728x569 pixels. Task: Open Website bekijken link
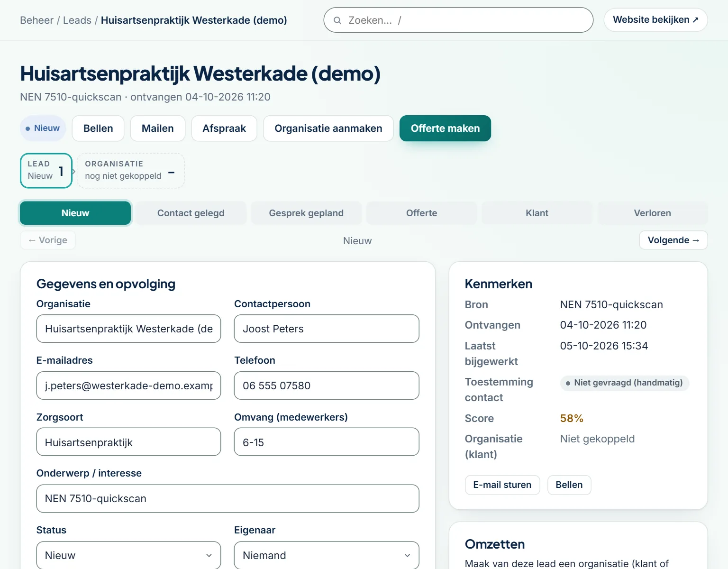[x=655, y=20]
